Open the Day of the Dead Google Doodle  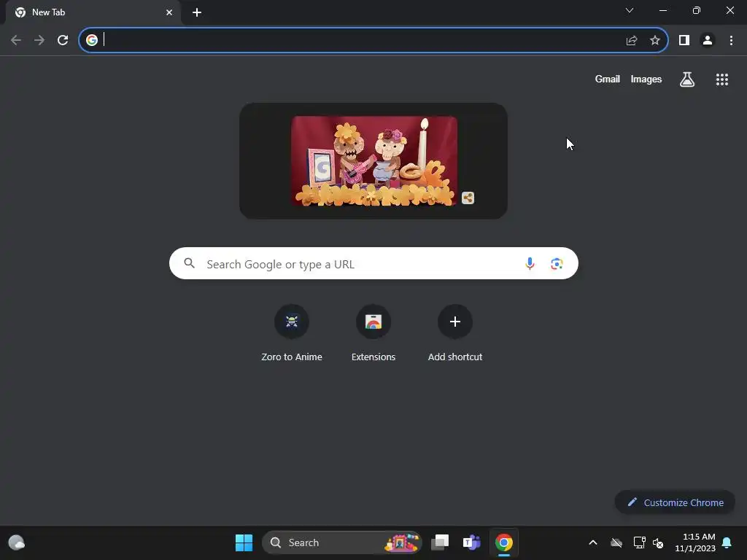point(374,161)
